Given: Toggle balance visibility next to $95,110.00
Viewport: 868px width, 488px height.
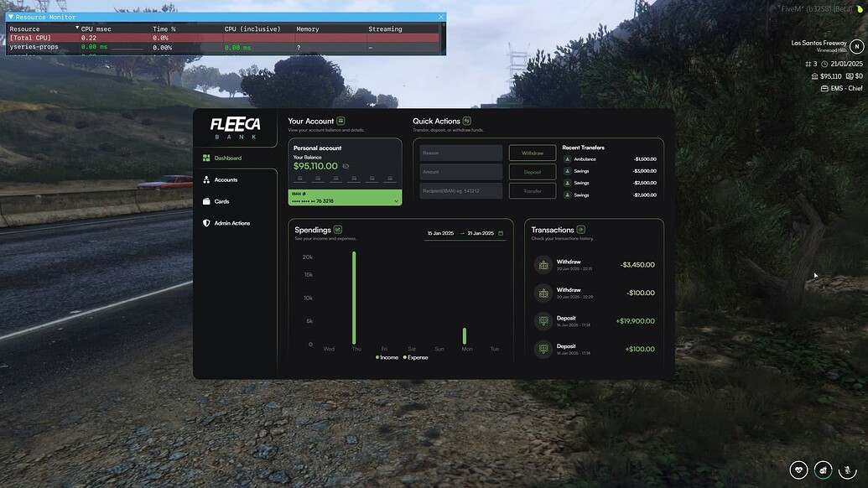Looking at the screenshot, I should coord(344,165).
